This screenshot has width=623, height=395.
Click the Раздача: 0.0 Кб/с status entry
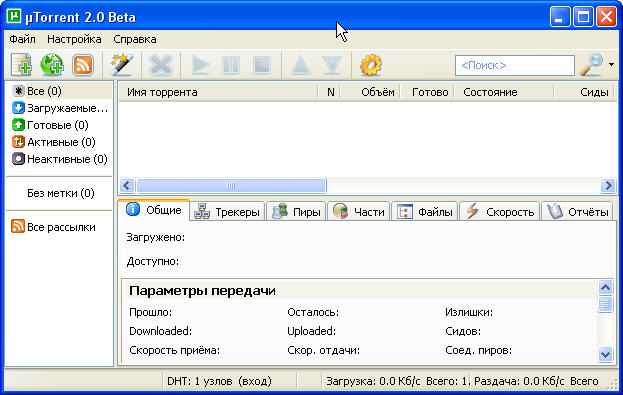(x=536, y=381)
